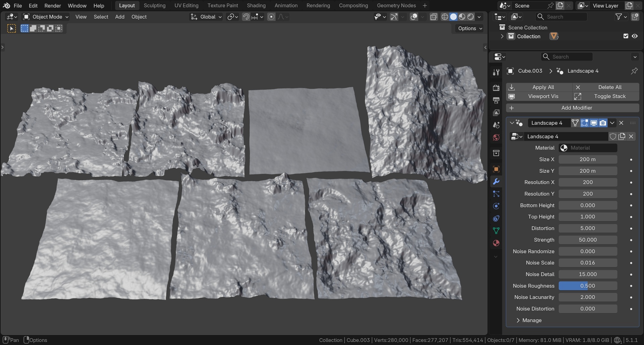Open properties editor options dropdown arrow
Screen dimensions: 644x345
[635, 57]
